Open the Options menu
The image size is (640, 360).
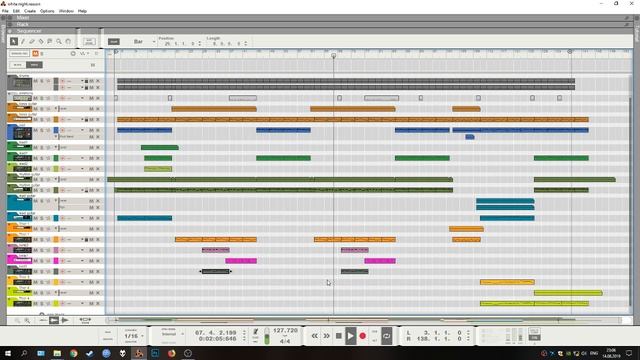[x=47, y=11]
